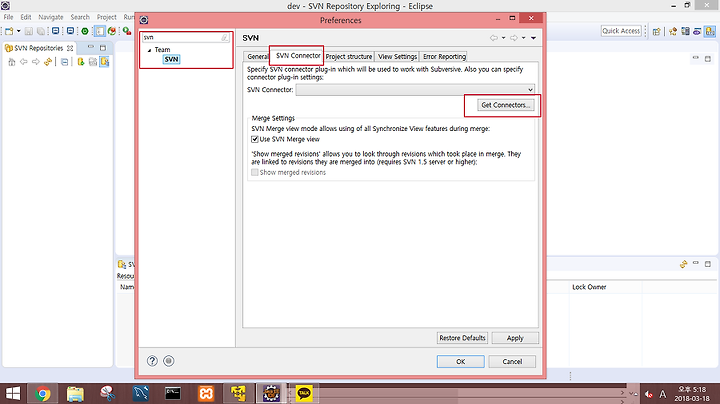The width and height of the screenshot is (720, 404).
Task: Click the grayed folder icon in SVN Repositories toolbar
Action: point(93,62)
